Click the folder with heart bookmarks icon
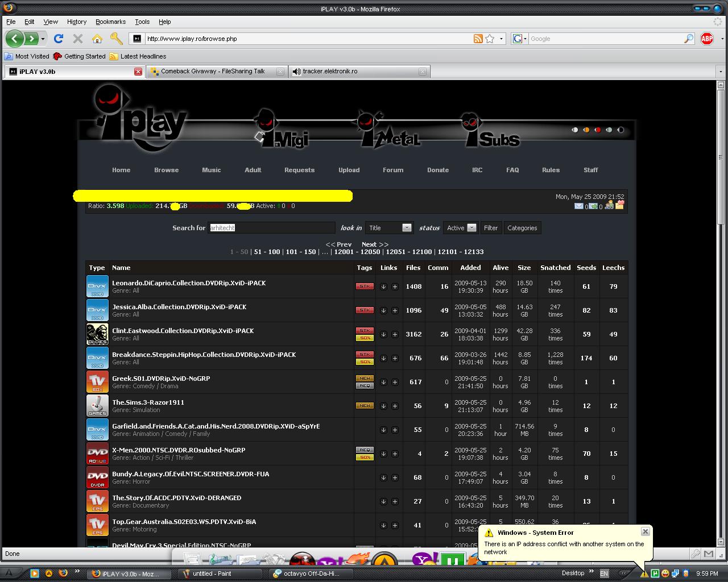Image resolution: width=728 pixels, height=582 pixels. tap(619, 205)
